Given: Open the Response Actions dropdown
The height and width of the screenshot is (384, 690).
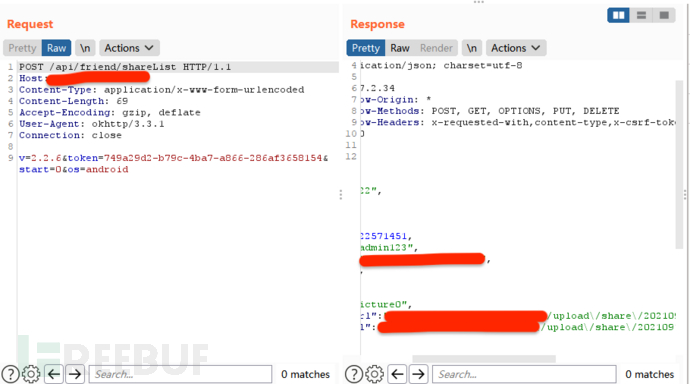Looking at the screenshot, I should pos(516,48).
